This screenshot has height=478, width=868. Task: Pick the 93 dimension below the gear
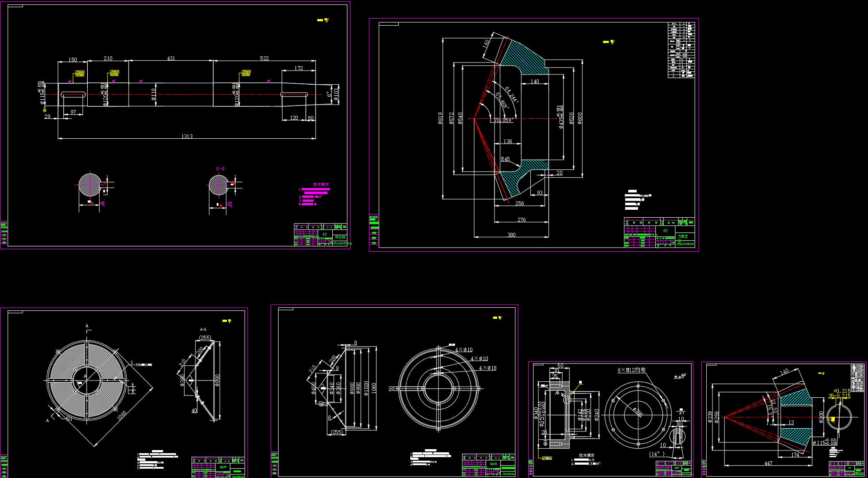tap(540, 193)
